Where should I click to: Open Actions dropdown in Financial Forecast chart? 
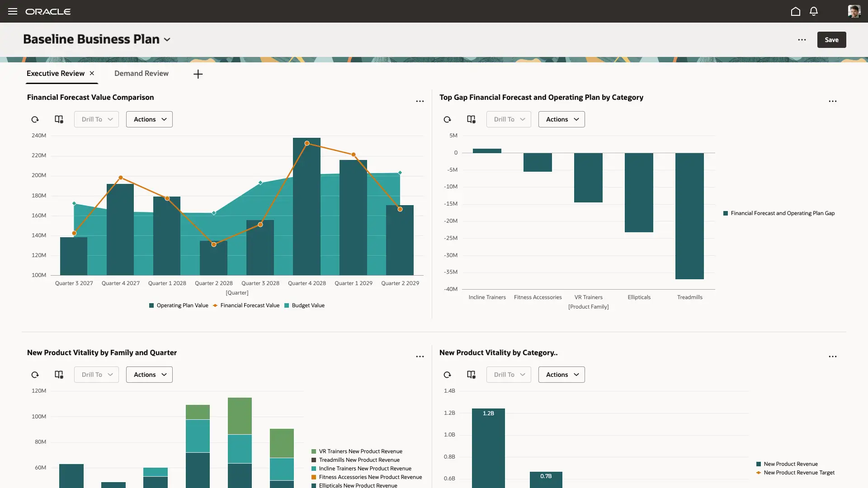(149, 119)
